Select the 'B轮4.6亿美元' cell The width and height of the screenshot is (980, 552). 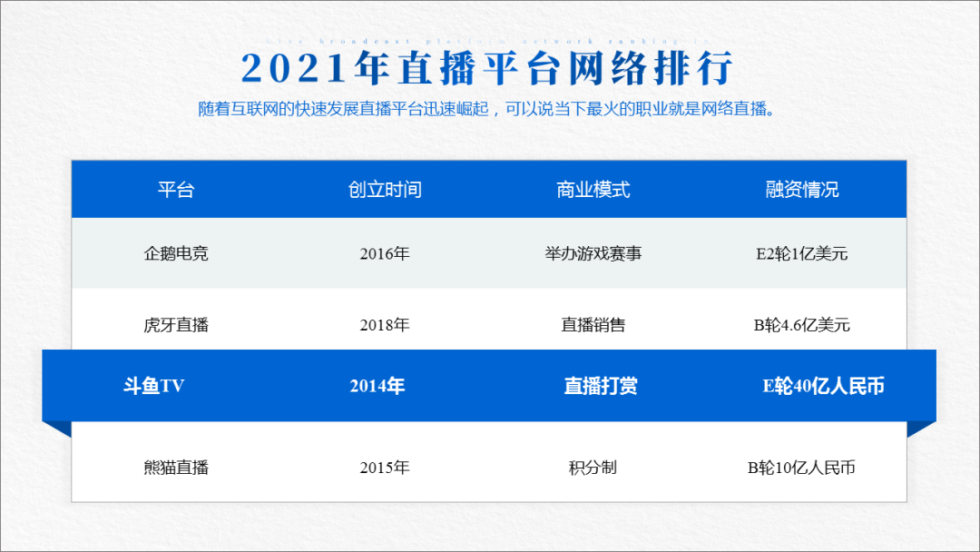click(802, 324)
